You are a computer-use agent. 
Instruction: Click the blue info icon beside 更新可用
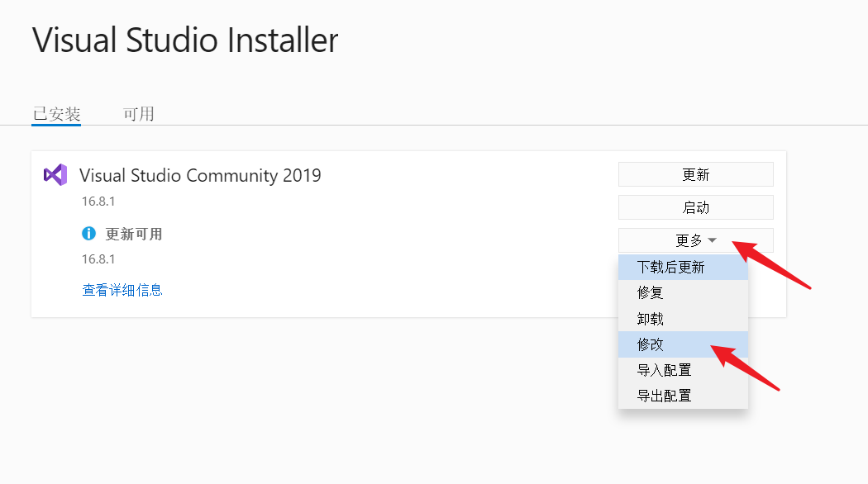point(89,233)
